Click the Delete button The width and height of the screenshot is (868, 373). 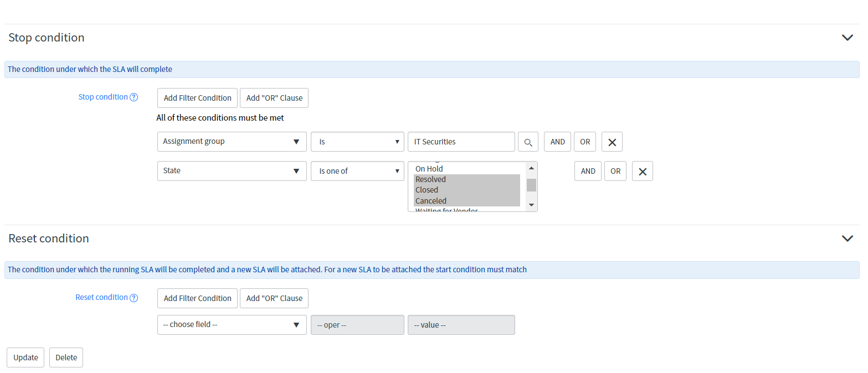click(66, 358)
